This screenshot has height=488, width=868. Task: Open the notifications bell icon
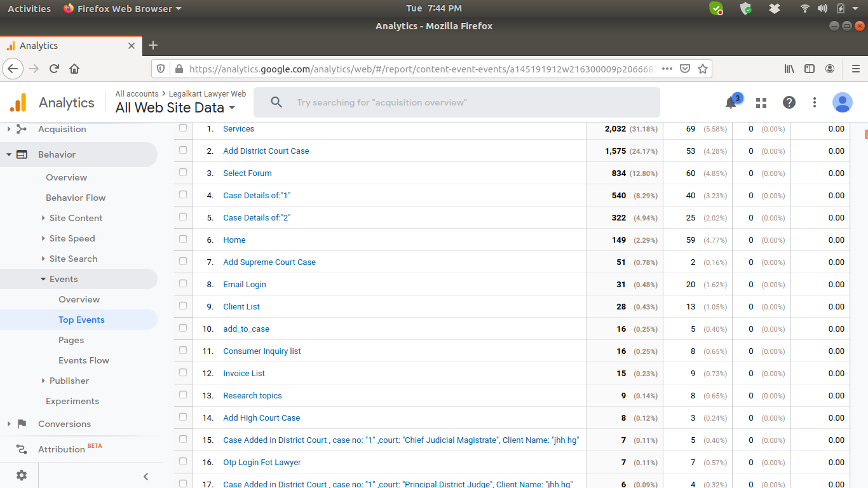pyautogui.click(x=731, y=103)
